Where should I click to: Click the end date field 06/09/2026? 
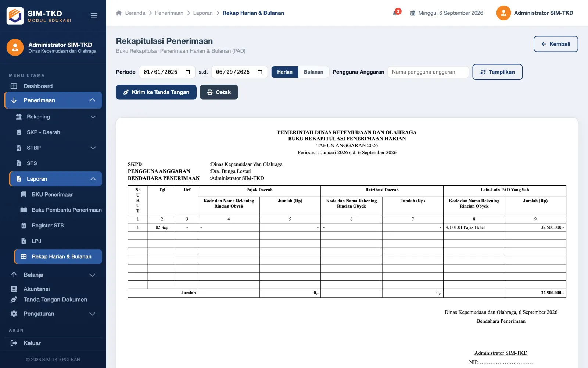pos(240,72)
